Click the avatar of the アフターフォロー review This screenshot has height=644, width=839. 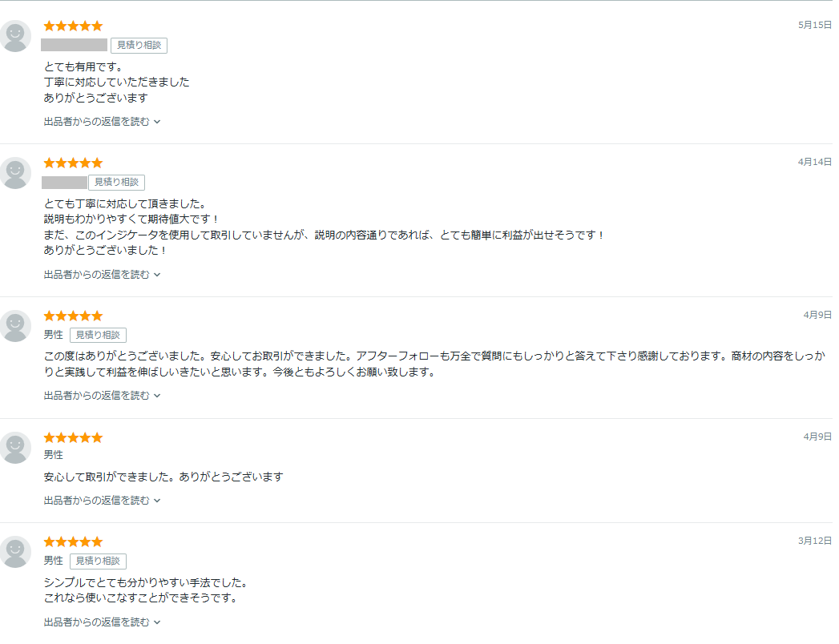pos(15,326)
